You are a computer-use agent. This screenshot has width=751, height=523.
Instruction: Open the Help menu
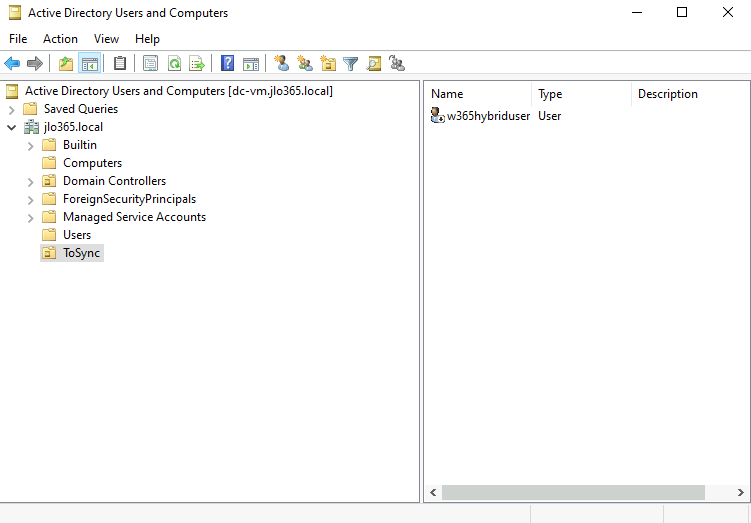(x=147, y=39)
